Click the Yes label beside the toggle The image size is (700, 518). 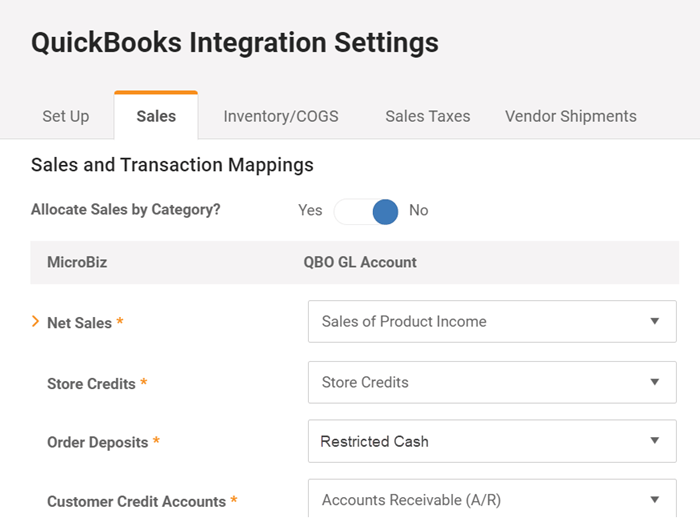[310, 210]
